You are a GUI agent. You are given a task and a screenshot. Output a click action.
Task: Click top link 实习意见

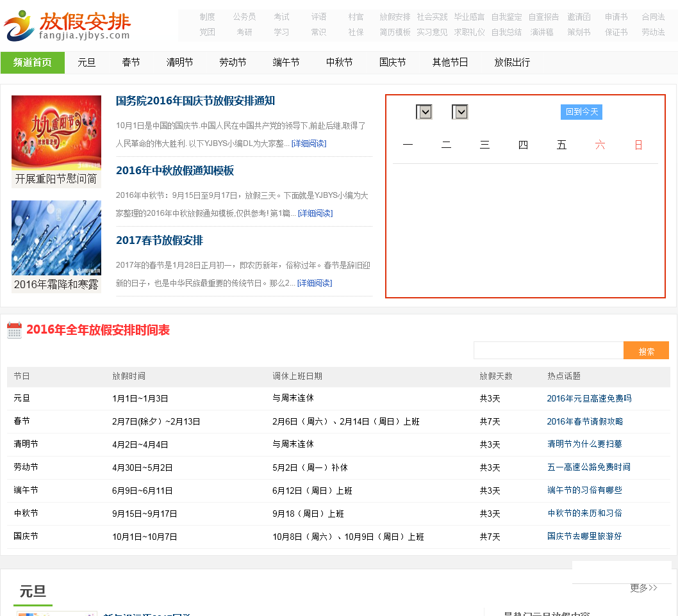click(432, 32)
